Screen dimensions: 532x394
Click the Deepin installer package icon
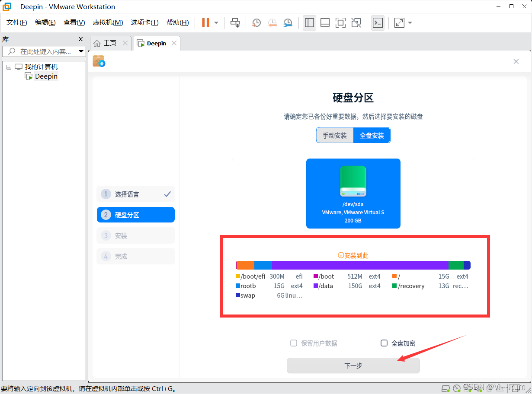99,61
